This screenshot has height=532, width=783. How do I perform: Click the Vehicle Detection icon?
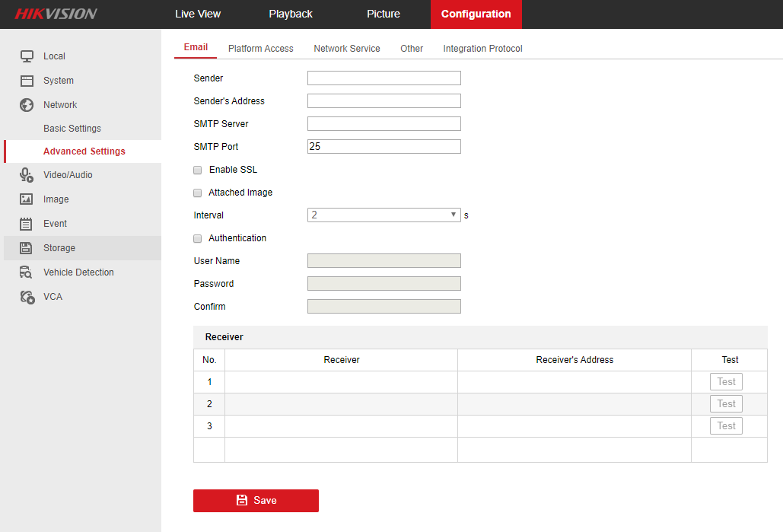[27, 272]
